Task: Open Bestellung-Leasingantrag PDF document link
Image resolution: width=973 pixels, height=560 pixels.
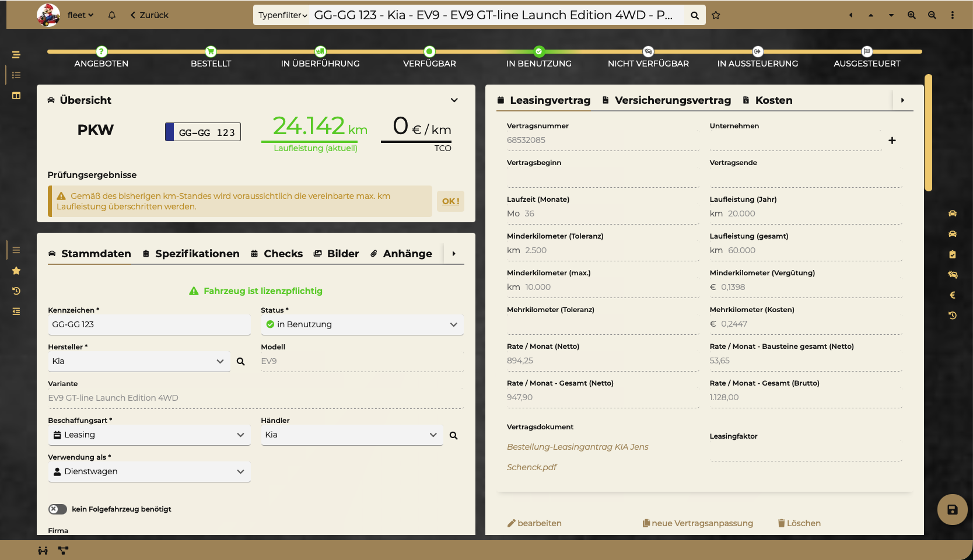Action: [x=577, y=457]
